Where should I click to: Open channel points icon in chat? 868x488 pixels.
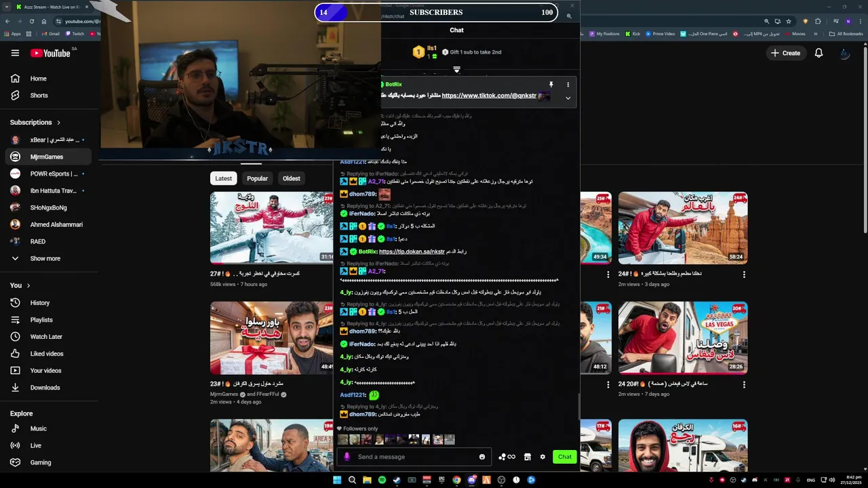coord(507,457)
